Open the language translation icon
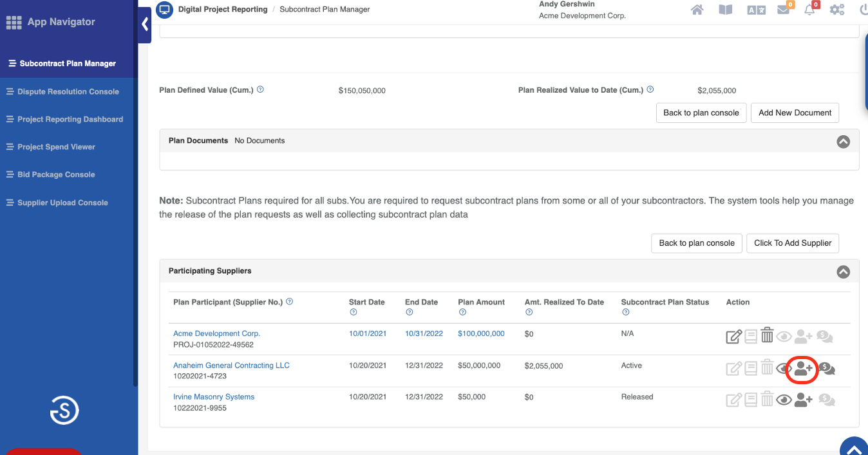This screenshot has height=455, width=868. coord(755,10)
